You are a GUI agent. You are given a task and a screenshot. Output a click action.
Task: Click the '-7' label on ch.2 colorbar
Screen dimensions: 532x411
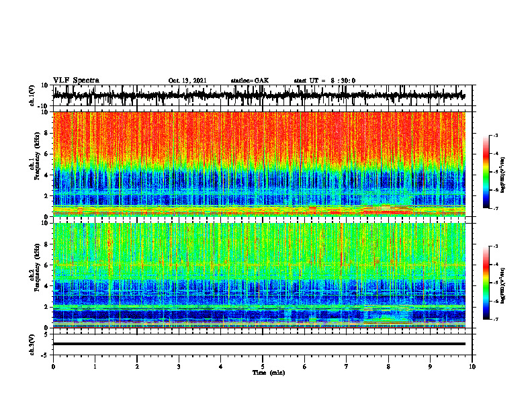pyautogui.click(x=496, y=320)
